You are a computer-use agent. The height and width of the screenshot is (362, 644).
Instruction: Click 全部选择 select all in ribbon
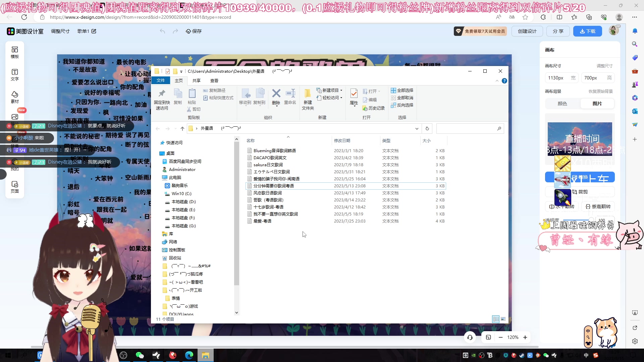[x=402, y=90]
